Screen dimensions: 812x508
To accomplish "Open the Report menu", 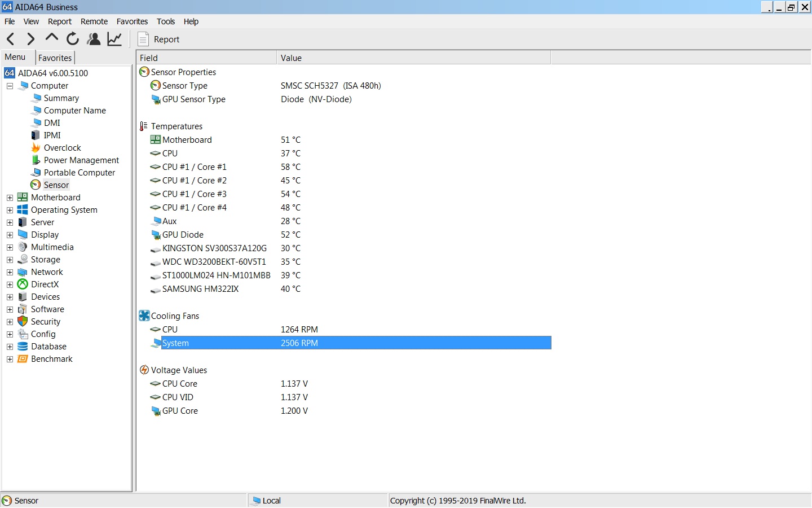I will pos(60,21).
